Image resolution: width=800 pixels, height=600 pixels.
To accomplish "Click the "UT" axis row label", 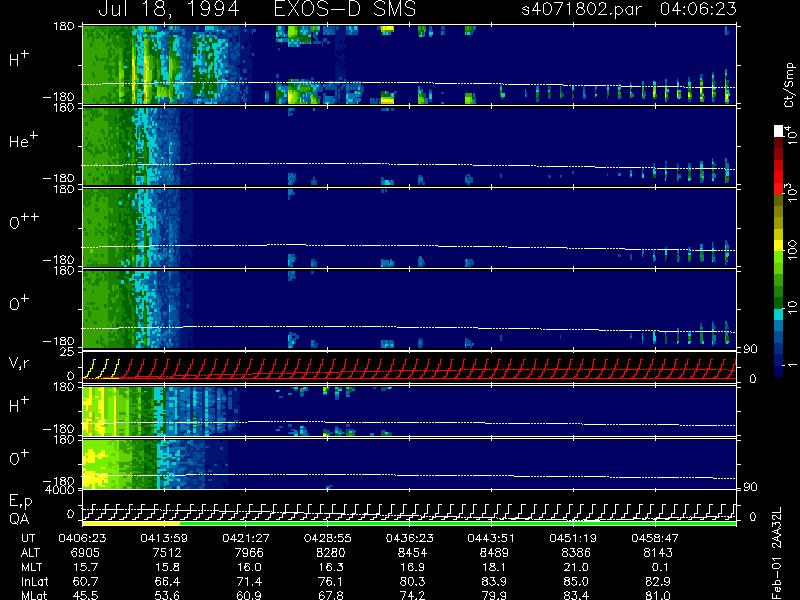I will click(x=28, y=538).
